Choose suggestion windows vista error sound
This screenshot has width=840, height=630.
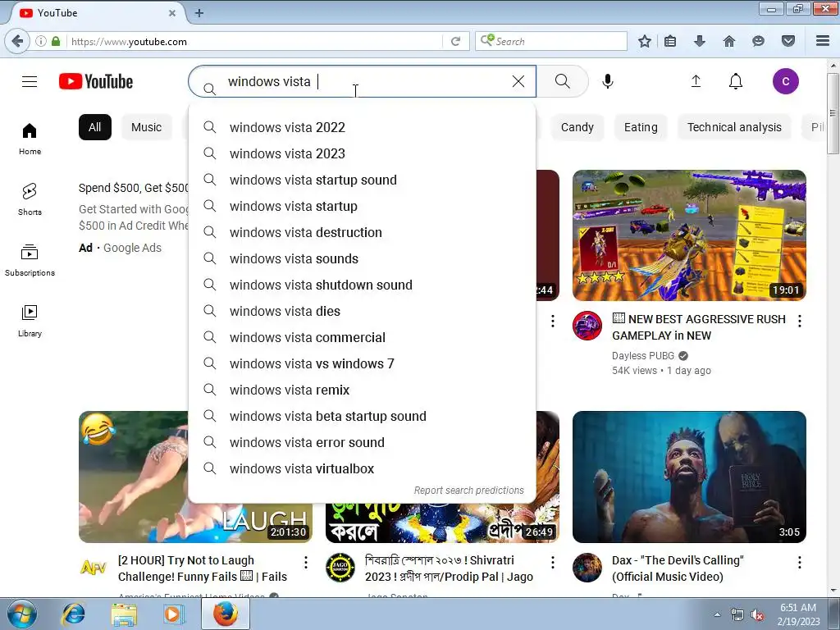362,442
